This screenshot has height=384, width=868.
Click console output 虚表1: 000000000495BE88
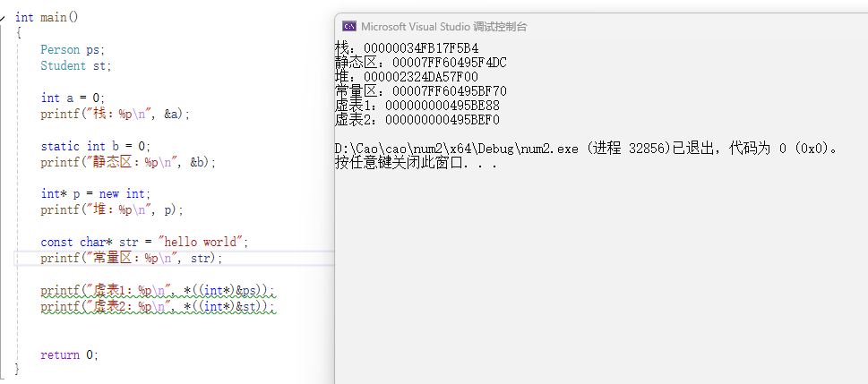click(x=417, y=105)
